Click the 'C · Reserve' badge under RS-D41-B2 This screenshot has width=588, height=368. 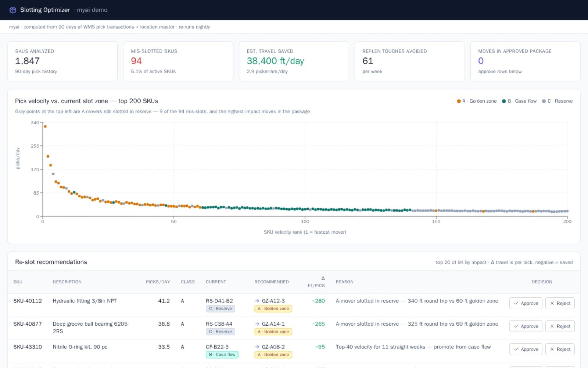coord(220,309)
